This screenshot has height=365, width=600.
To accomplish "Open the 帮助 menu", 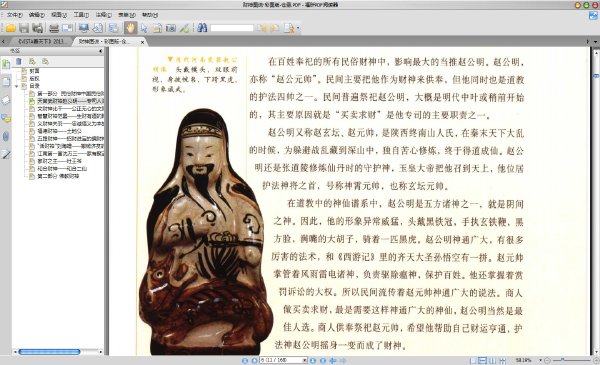I will tap(150, 15).
